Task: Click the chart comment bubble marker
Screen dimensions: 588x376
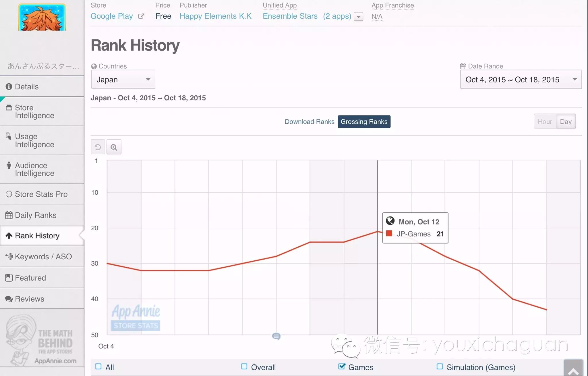Action: pyautogui.click(x=276, y=336)
